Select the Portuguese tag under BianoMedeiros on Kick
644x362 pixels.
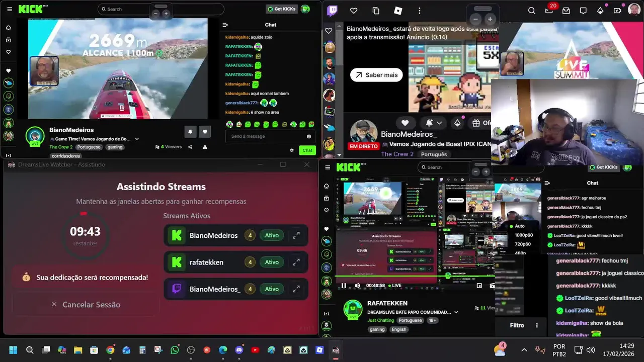(89, 147)
